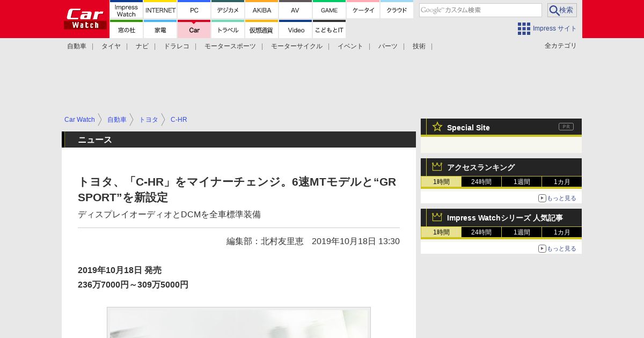Open the INTERNET Watch tab
Viewport: 644px width, 338px height.
[160, 10]
